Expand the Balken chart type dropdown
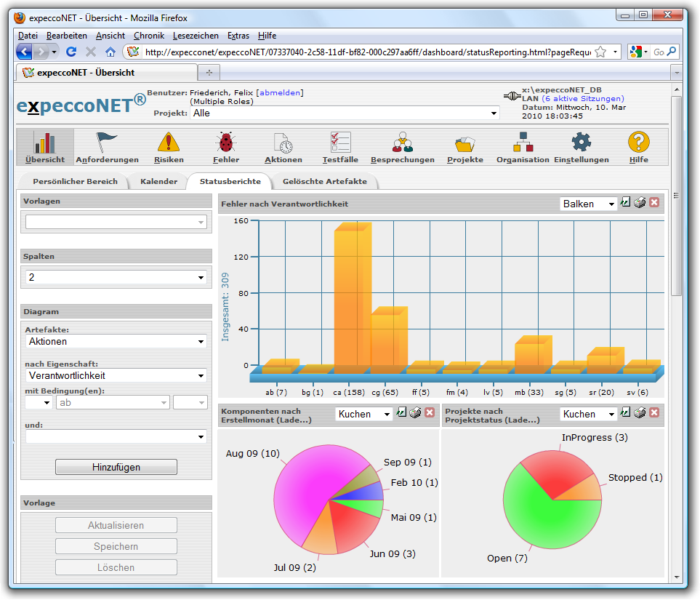The width and height of the screenshot is (700, 600). (589, 204)
